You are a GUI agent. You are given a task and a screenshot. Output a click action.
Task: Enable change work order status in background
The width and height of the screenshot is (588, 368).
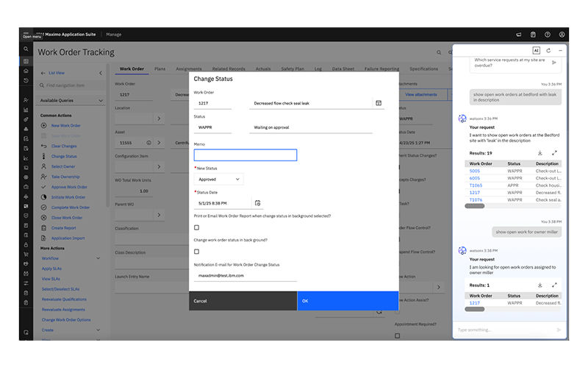pos(197,252)
